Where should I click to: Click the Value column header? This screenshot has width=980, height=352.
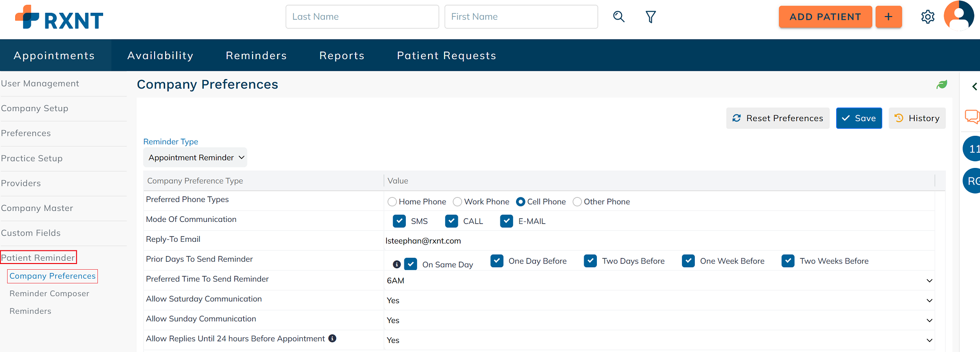pyautogui.click(x=659, y=181)
